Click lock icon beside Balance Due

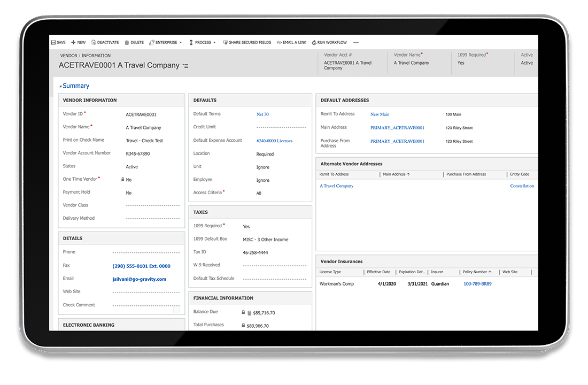tap(243, 312)
